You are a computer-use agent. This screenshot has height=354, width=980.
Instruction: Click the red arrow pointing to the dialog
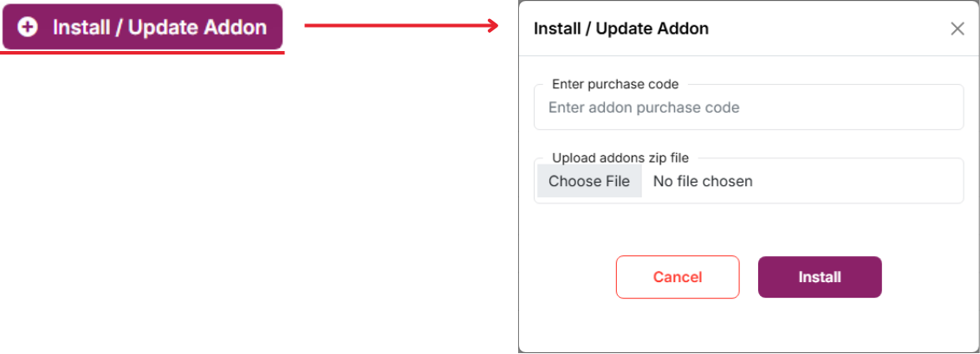click(399, 25)
